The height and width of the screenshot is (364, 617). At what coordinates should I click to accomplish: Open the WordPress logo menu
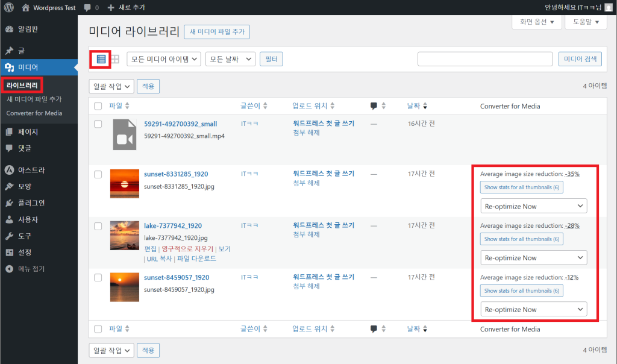coord(8,7)
